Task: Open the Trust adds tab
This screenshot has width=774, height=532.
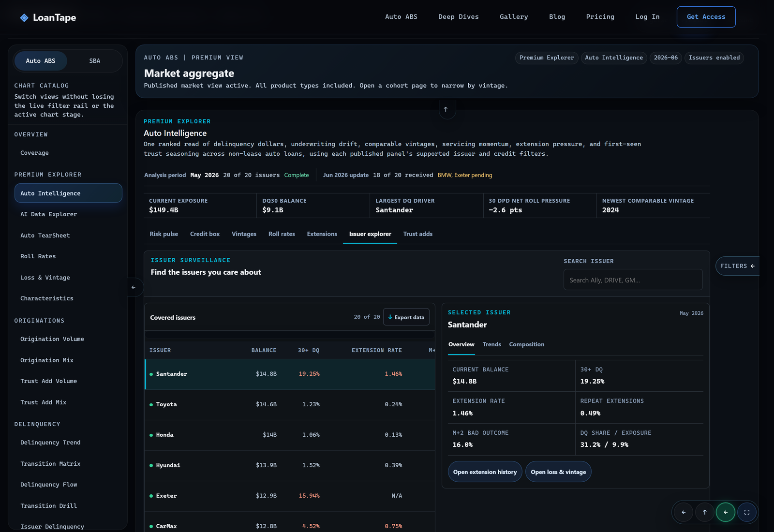Action: (x=418, y=234)
